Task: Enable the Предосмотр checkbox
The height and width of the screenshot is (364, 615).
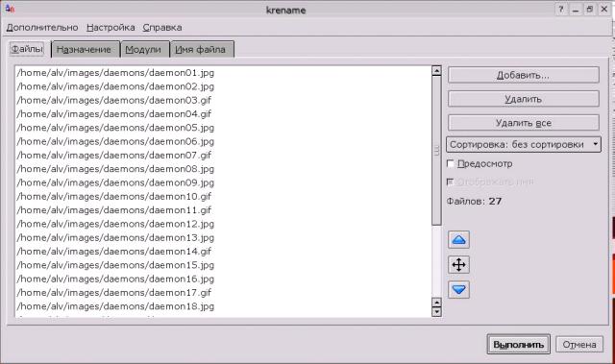Action: (451, 164)
